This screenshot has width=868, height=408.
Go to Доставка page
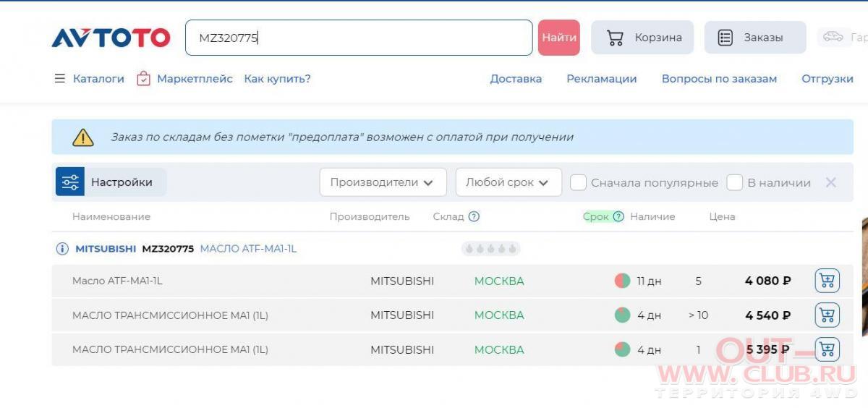click(x=516, y=79)
